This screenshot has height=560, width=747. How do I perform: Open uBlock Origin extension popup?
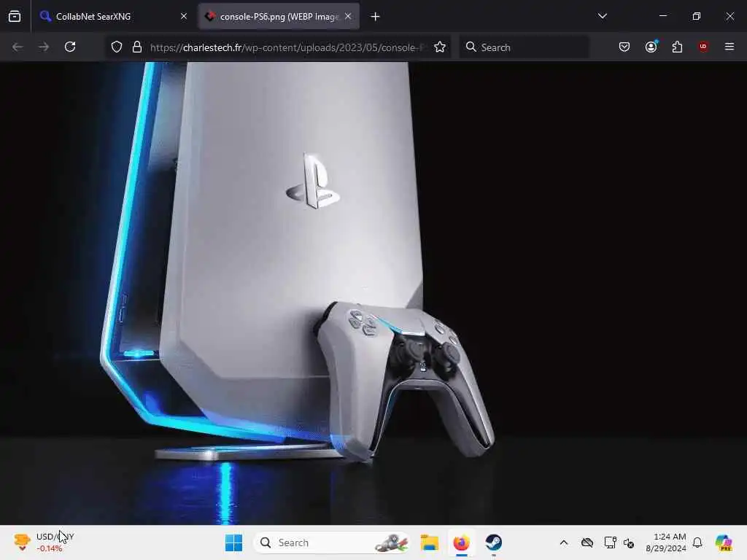click(703, 47)
